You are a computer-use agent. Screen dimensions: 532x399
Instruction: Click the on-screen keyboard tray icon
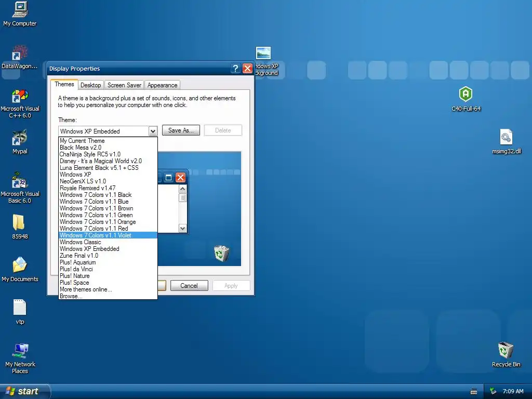pyautogui.click(x=474, y=392)
